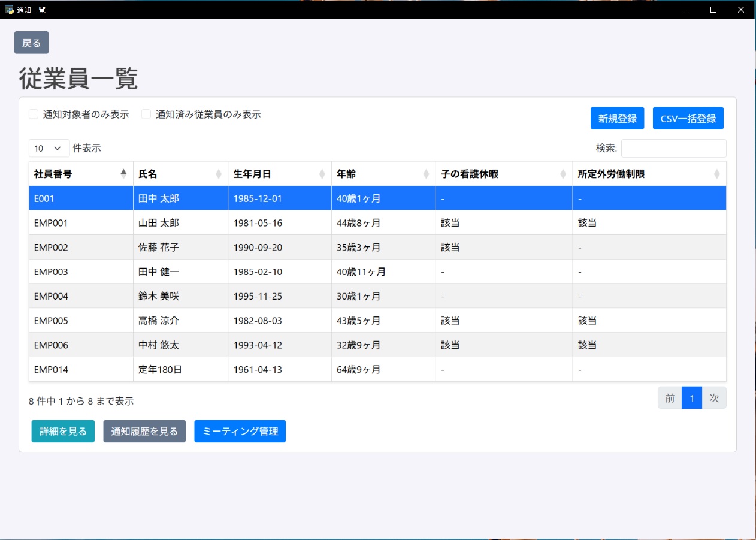Viewport: 756px width, 540px height.
Task: Click the 年齢 column sort icon
Action: [x=426, y=174]
